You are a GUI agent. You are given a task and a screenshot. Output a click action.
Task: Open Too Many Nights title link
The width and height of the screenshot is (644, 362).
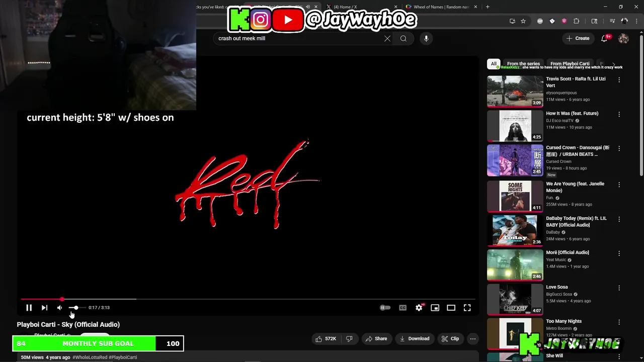pyautogui.click(x=563, y=321)
